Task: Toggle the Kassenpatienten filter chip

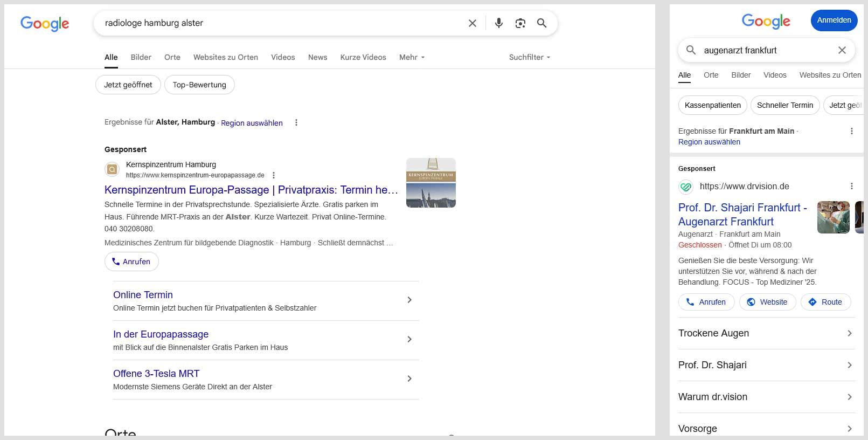Action: (713, 105)
